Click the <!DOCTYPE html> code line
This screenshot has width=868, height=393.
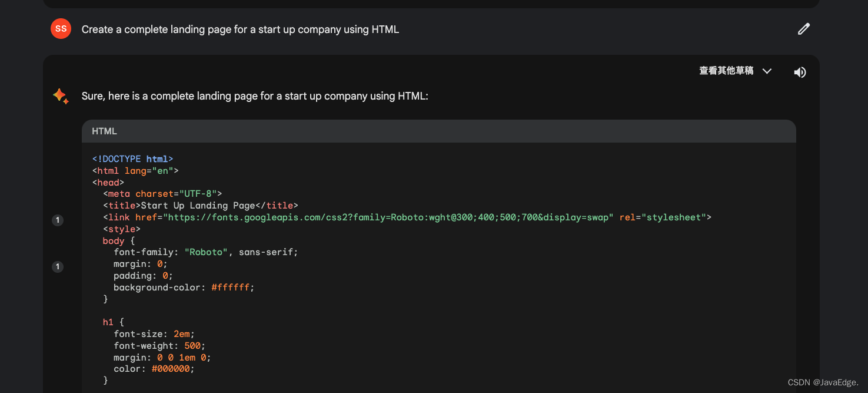(x=132, y=159)
